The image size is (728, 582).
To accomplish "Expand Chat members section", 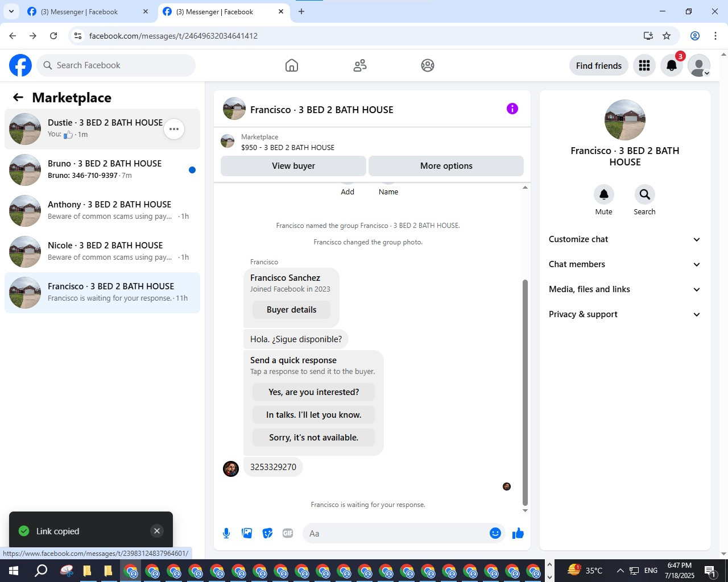I will [624, 264].
